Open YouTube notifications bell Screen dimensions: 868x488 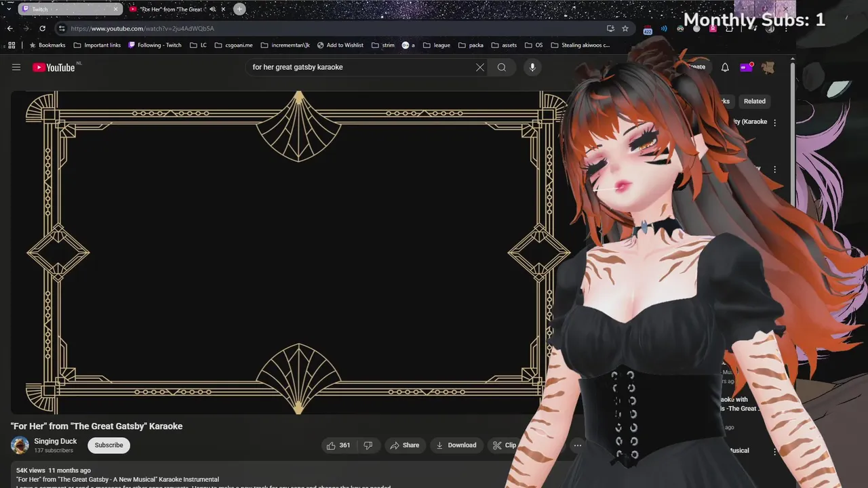pyautogui.click(x=725, y=67)
